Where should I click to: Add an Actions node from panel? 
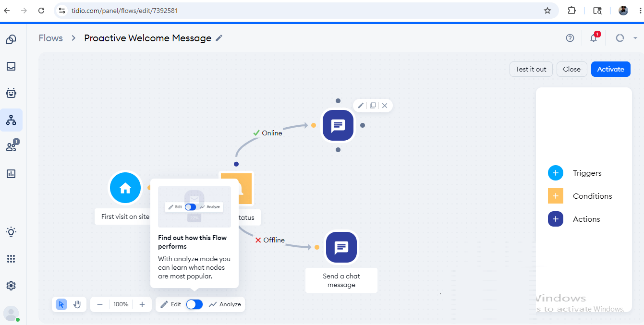click(556, 219)
